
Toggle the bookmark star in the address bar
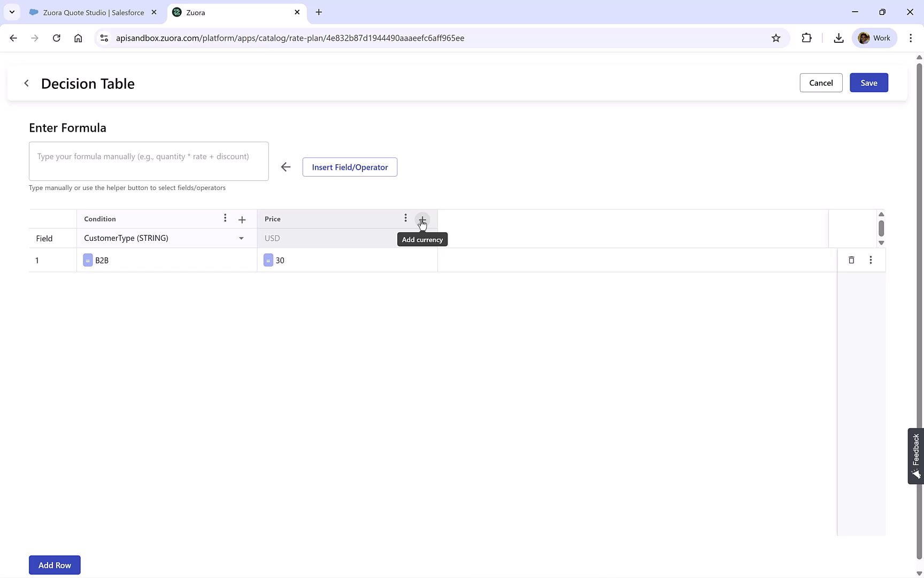[776, 38]
